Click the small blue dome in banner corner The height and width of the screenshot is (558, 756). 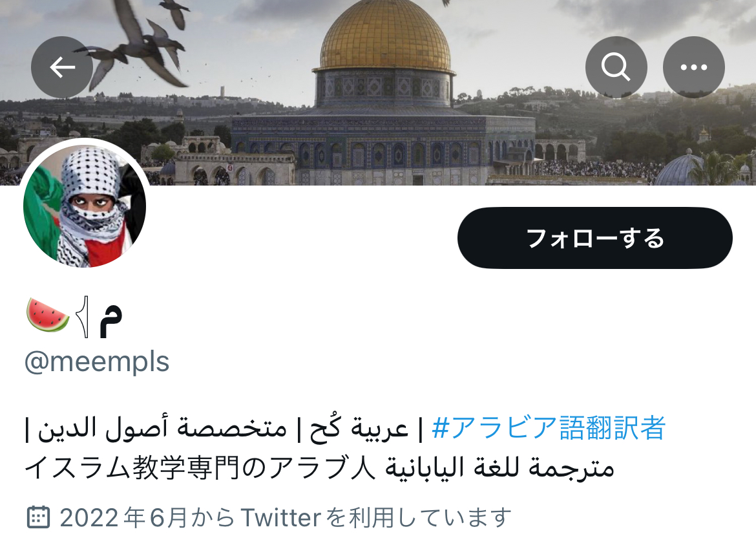pos(681,169)
